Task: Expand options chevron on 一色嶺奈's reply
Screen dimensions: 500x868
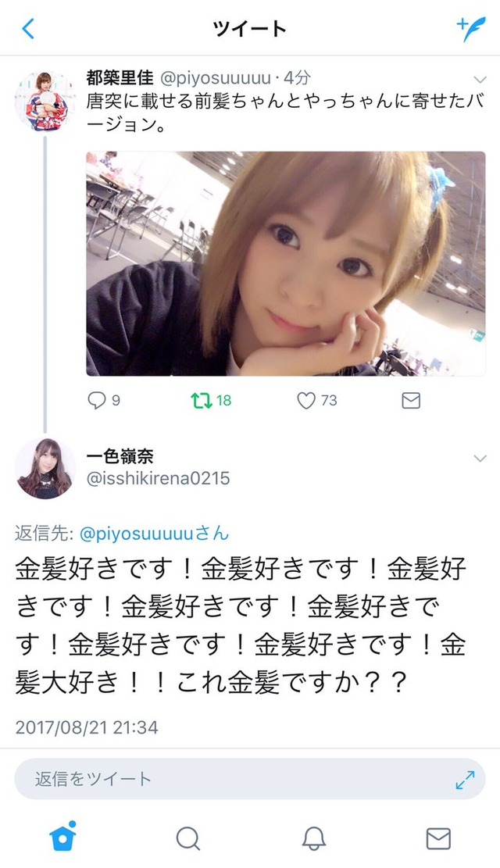Action: click(480, 459)
